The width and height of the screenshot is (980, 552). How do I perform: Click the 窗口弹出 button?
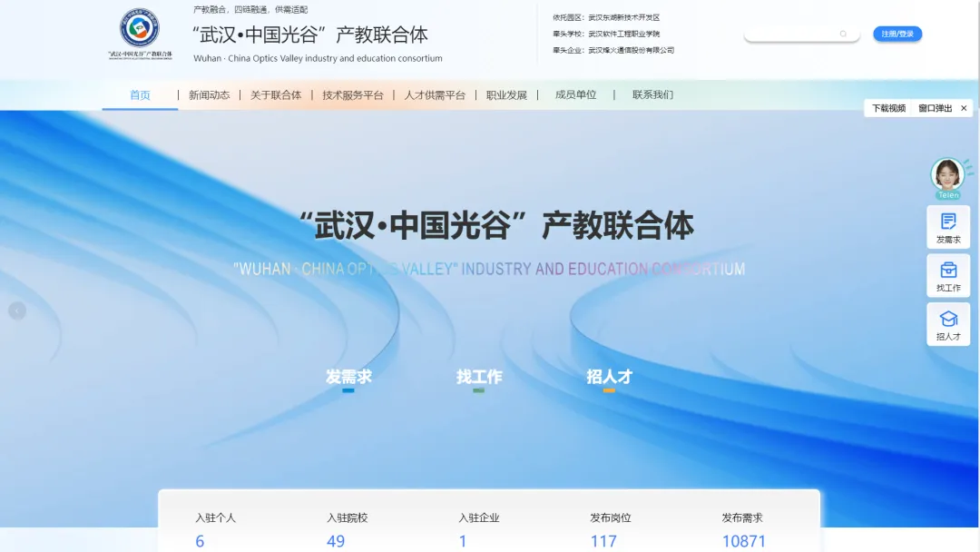pos(935,108)
